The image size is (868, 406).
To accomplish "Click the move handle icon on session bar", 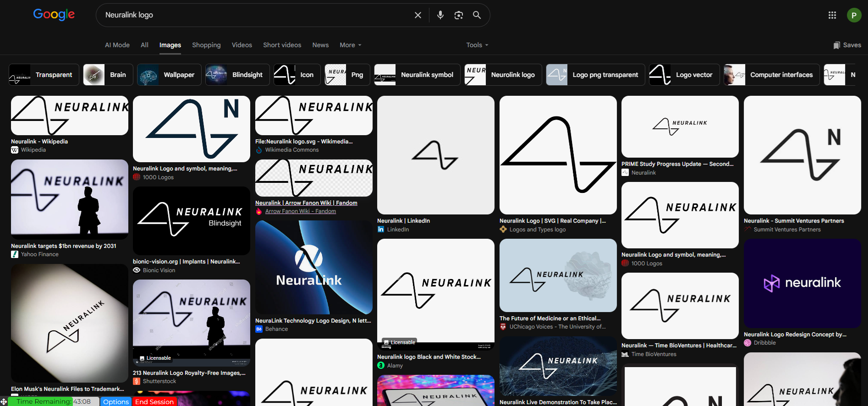I will click(x=4, y=402).
